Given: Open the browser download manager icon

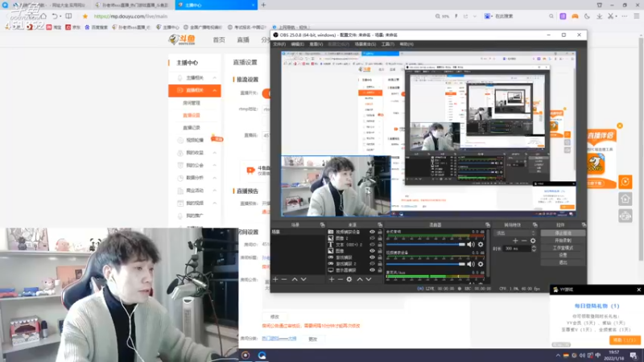Looking at the screenshot, I should tap(599, 16).
